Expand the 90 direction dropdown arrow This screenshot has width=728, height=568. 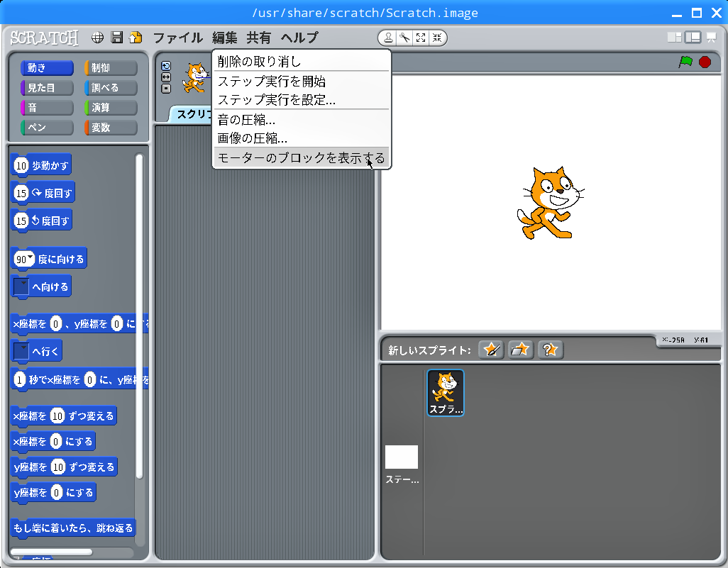(30, 257)
